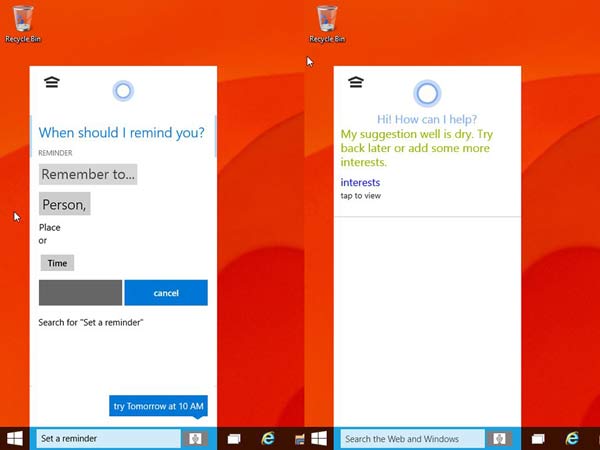Open the hamburger menu in the left Cortana panel

point(52,82)
